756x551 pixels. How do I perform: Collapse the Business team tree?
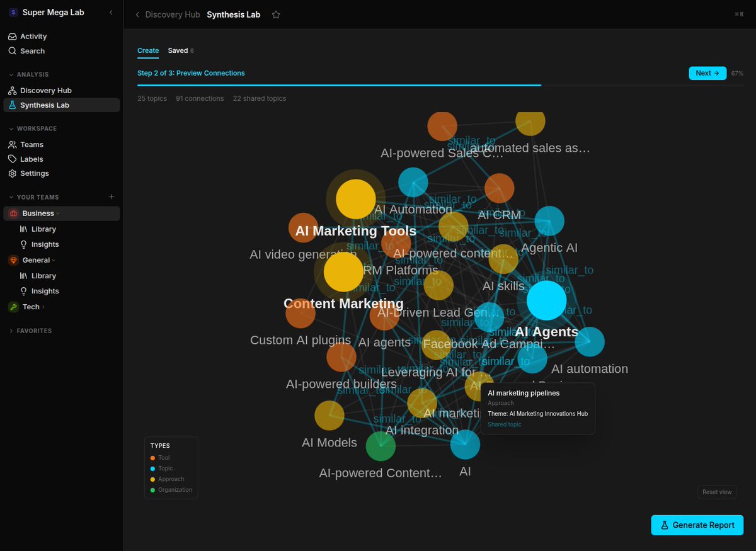coord(58,213)
